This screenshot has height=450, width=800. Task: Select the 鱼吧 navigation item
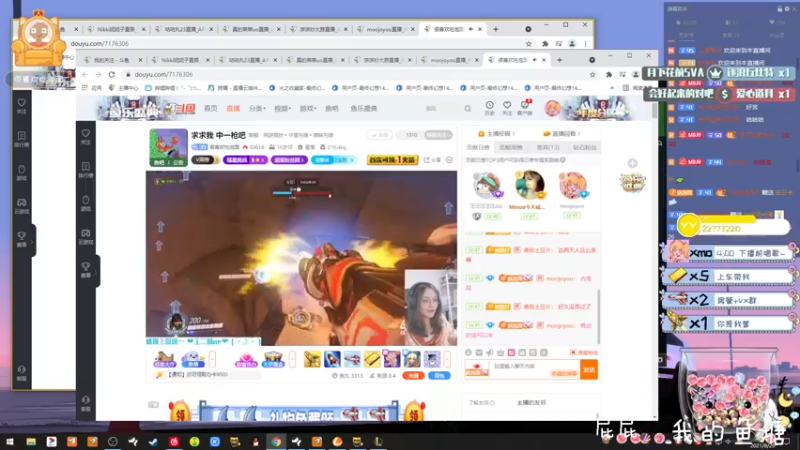point(332,108)
